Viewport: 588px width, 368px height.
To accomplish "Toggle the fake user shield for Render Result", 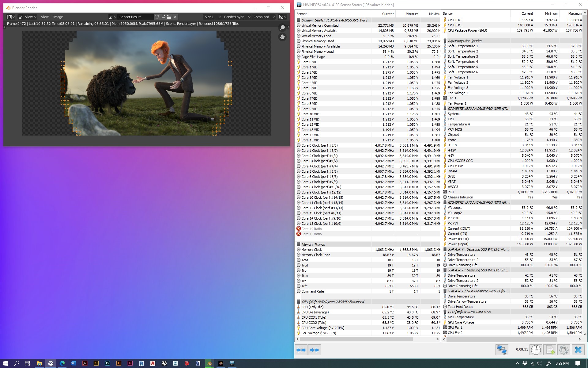I will pos(157,17).
